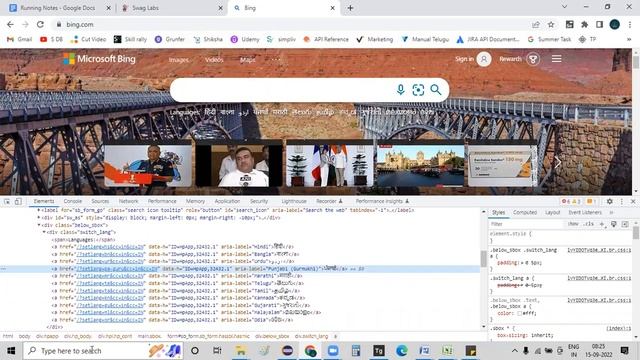
Task: Open Zoom from the taskbar
Action: pos(333,351)
